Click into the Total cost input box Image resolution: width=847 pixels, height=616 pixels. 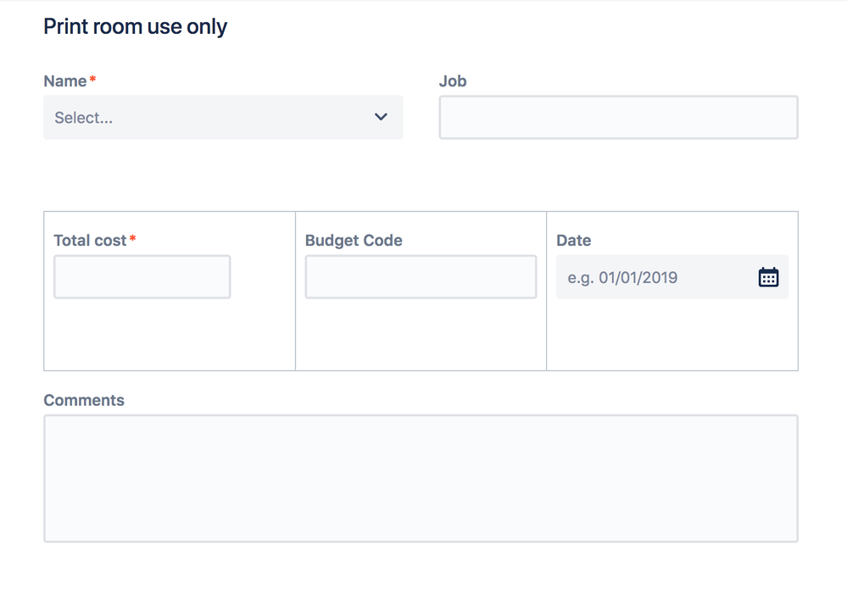[142, 277]
